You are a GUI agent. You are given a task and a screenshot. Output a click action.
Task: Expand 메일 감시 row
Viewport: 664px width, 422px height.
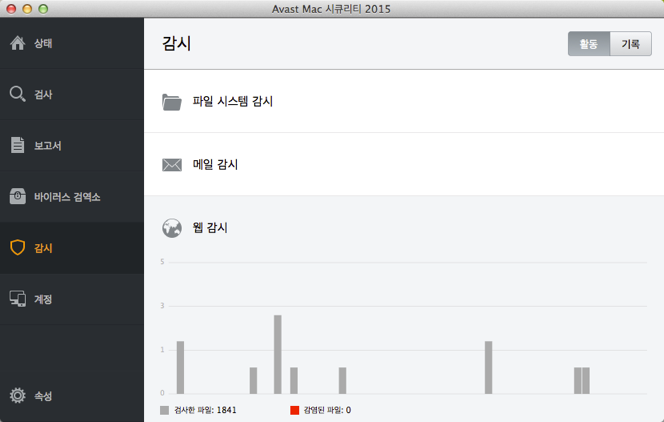[404, 164]
